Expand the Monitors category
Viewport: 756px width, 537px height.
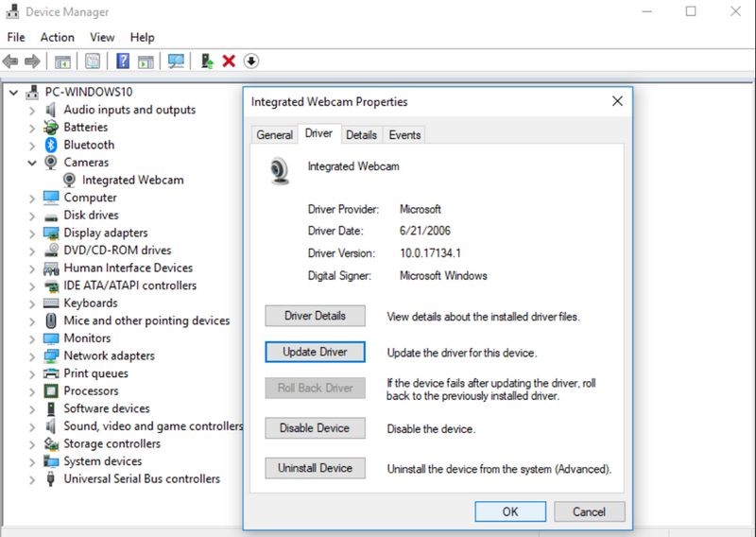[32, 339]
